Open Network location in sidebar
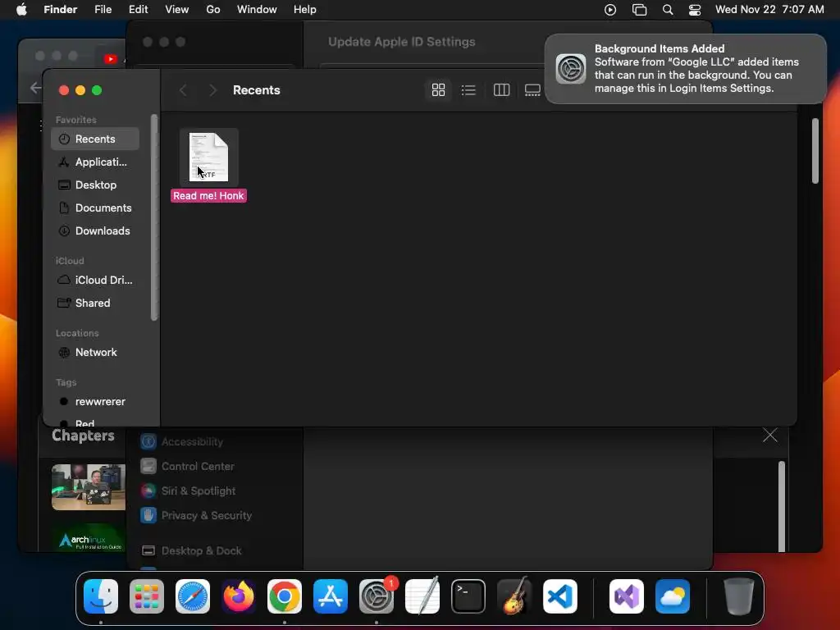The image size is (840, 630). point(95,353)
